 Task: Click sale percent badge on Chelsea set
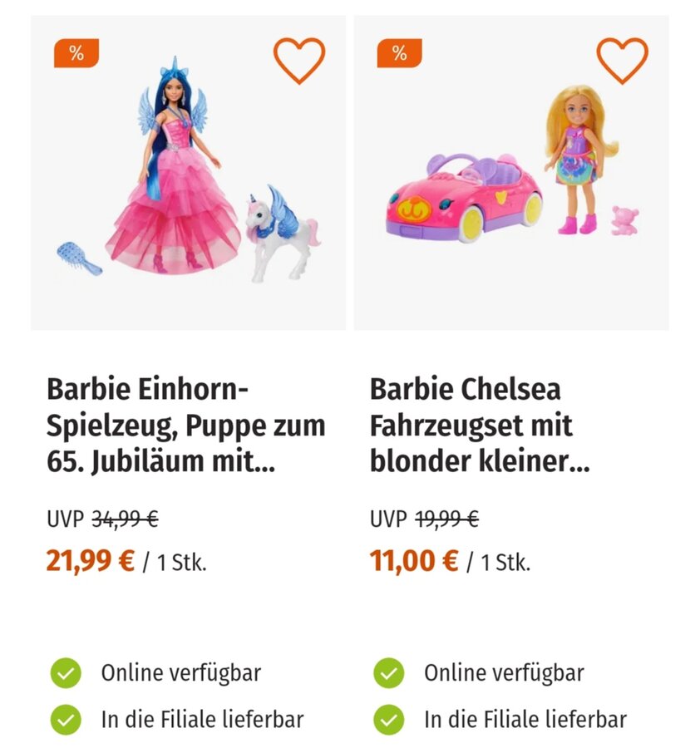click(x=400, y=54)
